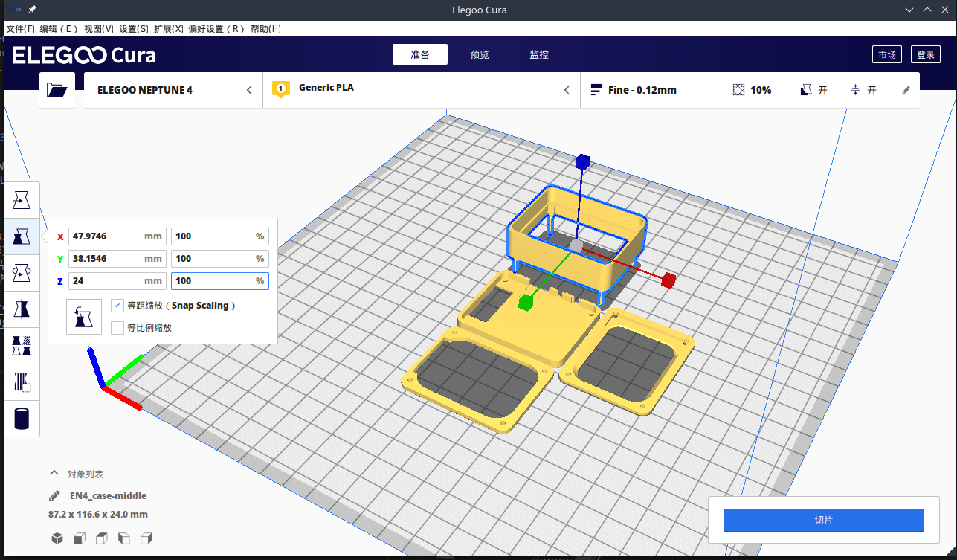Open Per Model Settings tool

22,346
